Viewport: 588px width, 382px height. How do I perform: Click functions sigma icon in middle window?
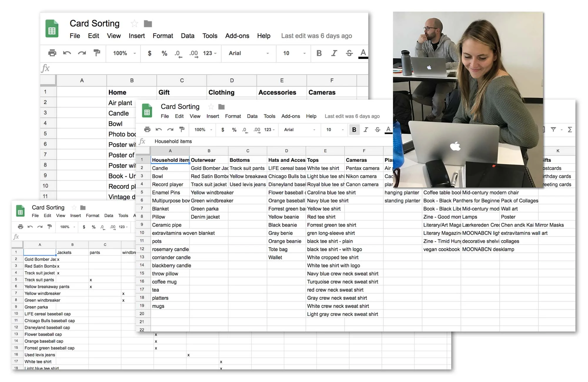[570, 130]
